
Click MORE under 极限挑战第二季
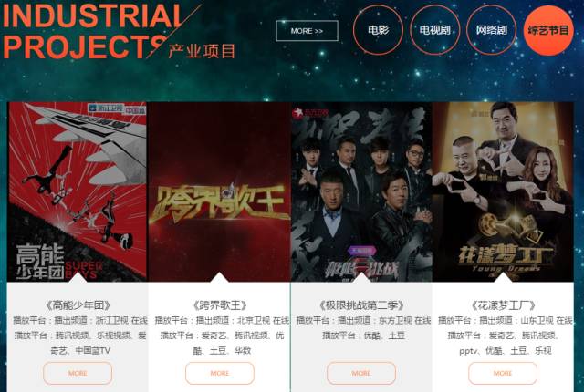click(361, 373)
